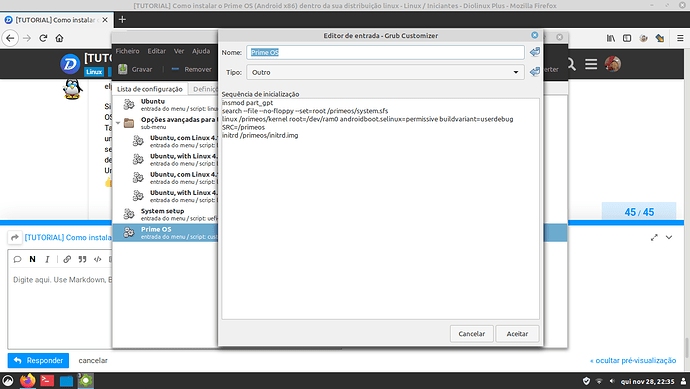Screen dimensions: 690x389
Task: Collapse the Opções avançadas sub-menu
Action: pyautogui.click(x=118, y=123)
